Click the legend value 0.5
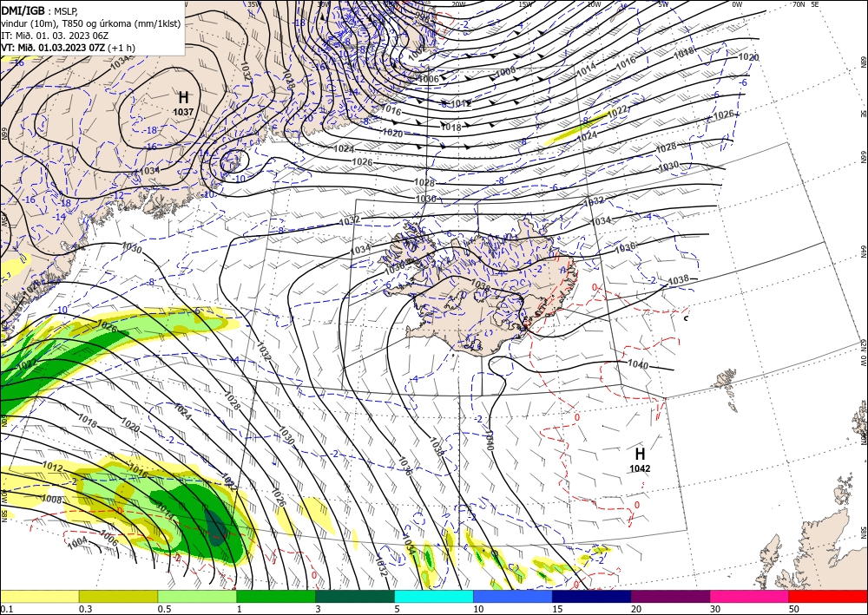 coord(164,609)
